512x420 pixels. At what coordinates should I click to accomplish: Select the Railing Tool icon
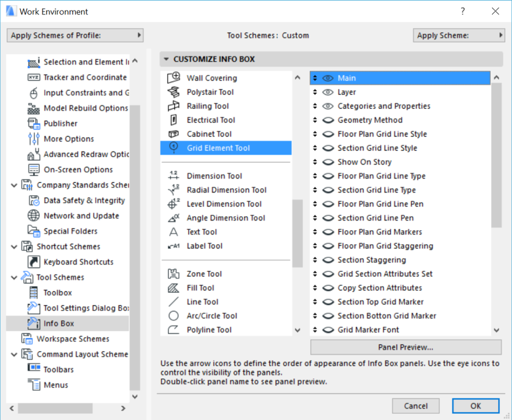pos(174,106)
